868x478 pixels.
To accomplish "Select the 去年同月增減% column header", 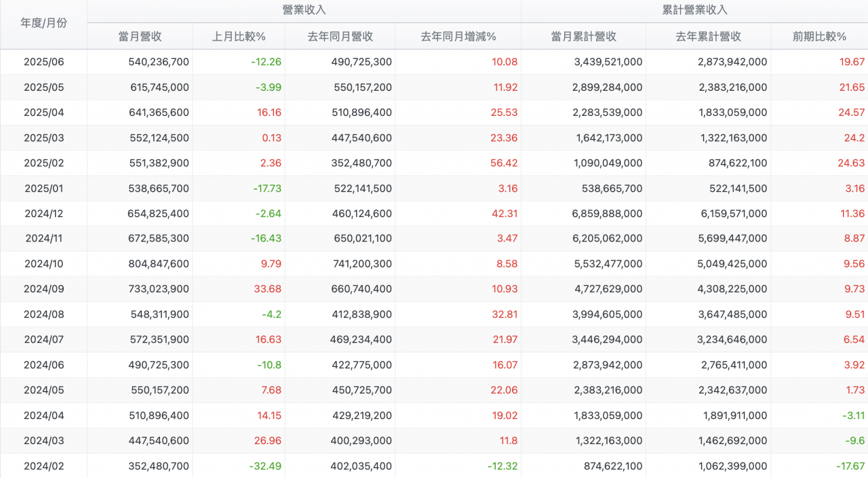I will click(458, 37).
